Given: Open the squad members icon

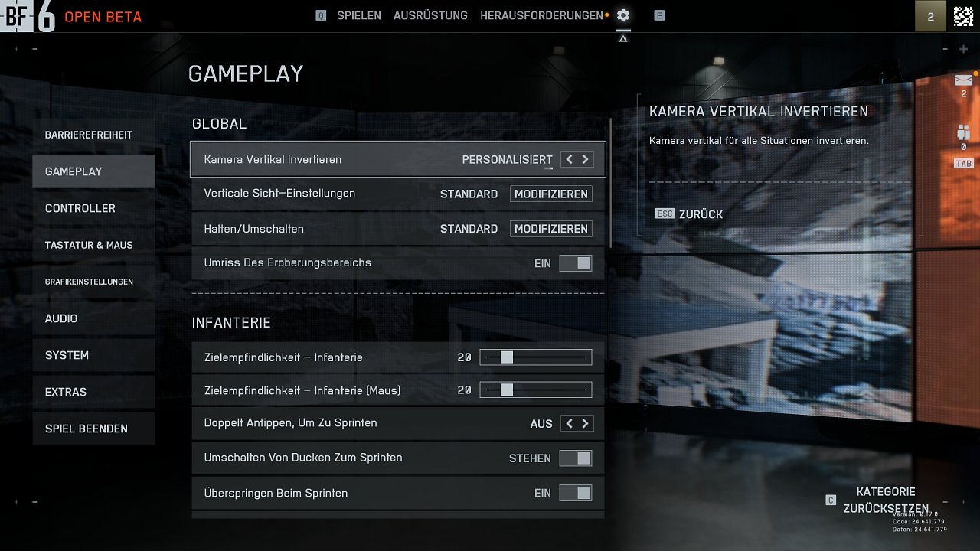Looking at the screenshot, I should pyautogui.click(x=963, y=132).
